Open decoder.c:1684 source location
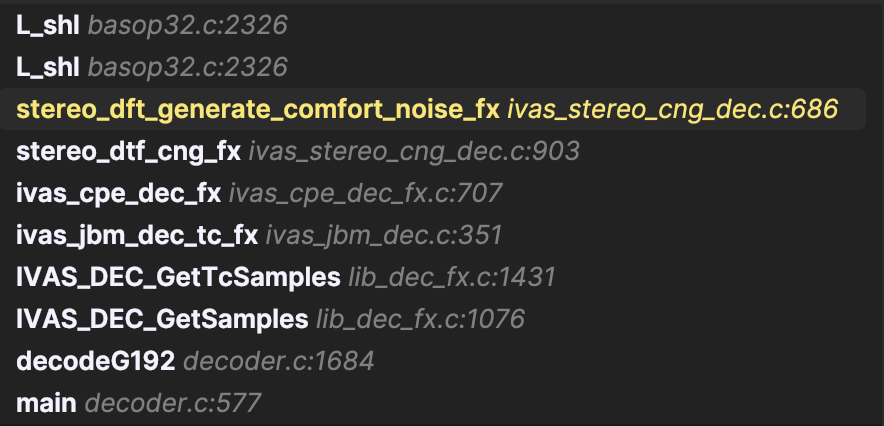This screenshot has height=426, width=884. 279,362
